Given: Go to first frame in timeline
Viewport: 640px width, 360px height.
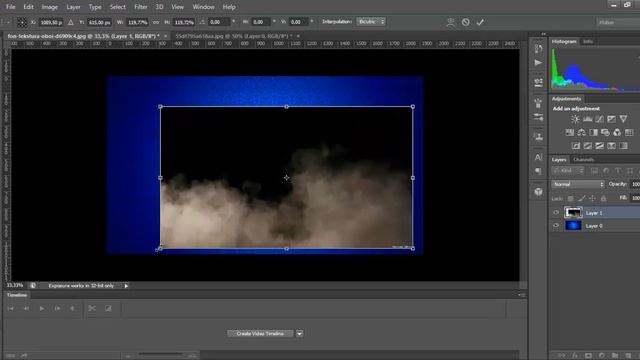Looking at the screenshot, I should 11,309.
